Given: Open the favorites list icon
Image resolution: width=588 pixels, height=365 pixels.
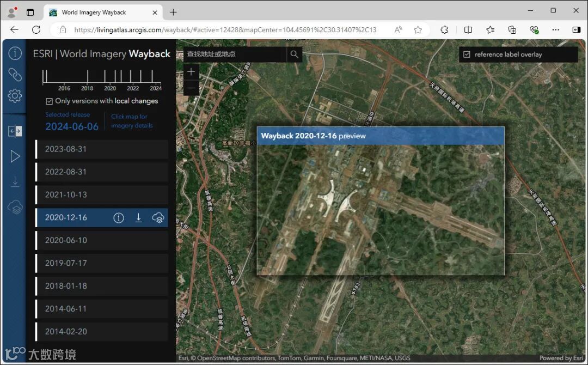Looking at the screenshot, I should (490, 29).
